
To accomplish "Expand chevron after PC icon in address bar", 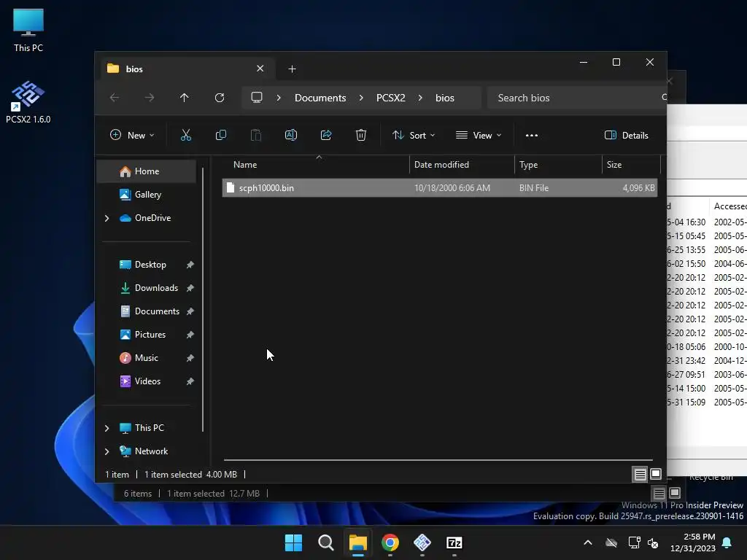I will click(x=279, y=98).
